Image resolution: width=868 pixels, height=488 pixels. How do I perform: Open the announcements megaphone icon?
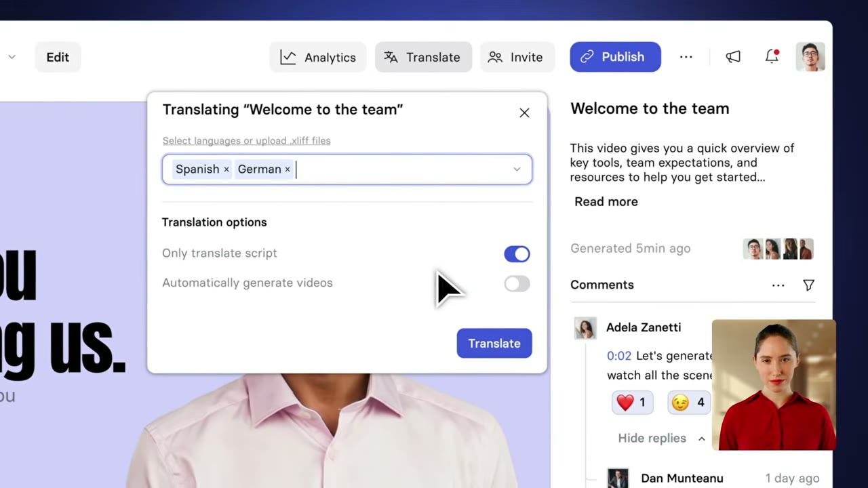(733, 57)
